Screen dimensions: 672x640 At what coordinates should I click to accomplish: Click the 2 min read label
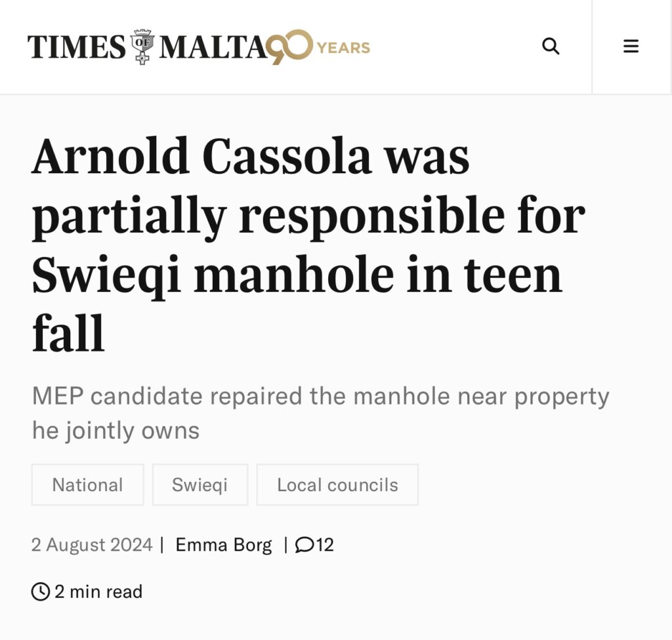point(98,591)
